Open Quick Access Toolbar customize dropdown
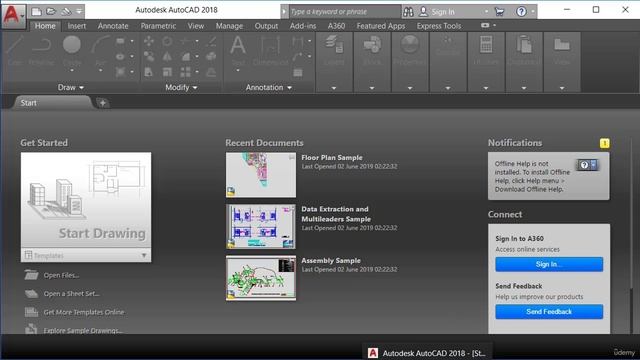640x360 pixels. coord(79,11)
